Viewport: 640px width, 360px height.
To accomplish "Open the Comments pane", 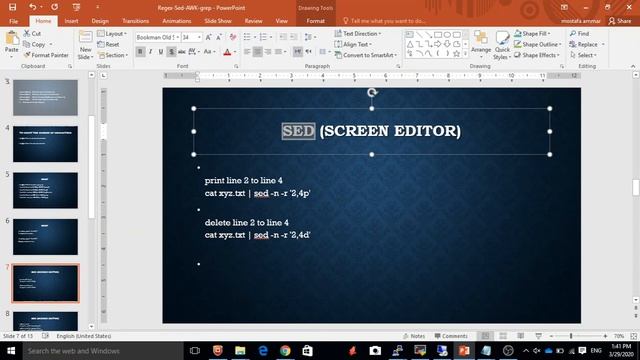I will point(451,336).
